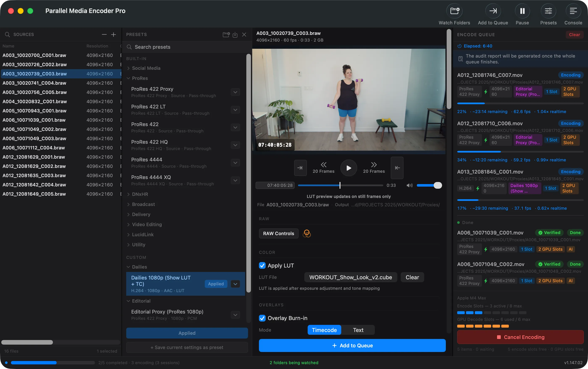The height and width of the screenshot is (369, 588).
Task: Click the Add to Queue toolbar icon
Action: point(493,11)
